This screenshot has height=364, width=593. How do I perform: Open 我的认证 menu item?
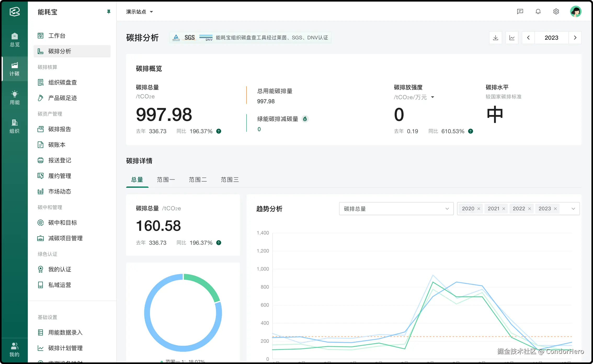(x=72, y=269)
